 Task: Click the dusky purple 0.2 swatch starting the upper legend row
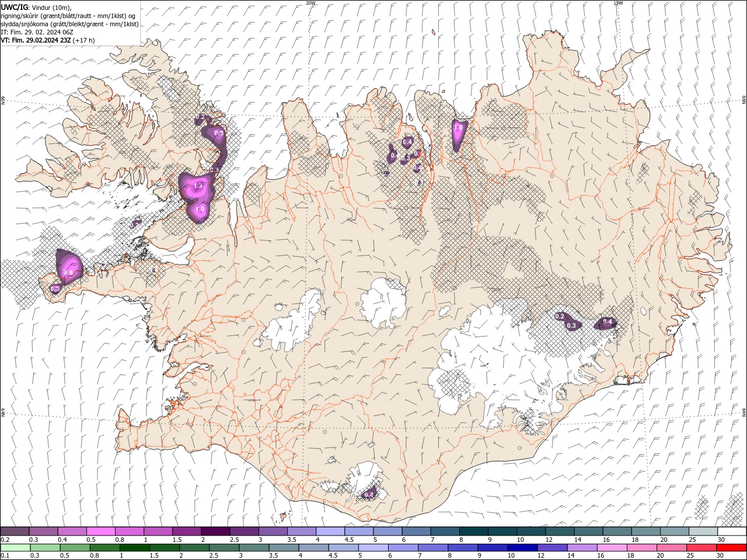[x=15, y=531]
